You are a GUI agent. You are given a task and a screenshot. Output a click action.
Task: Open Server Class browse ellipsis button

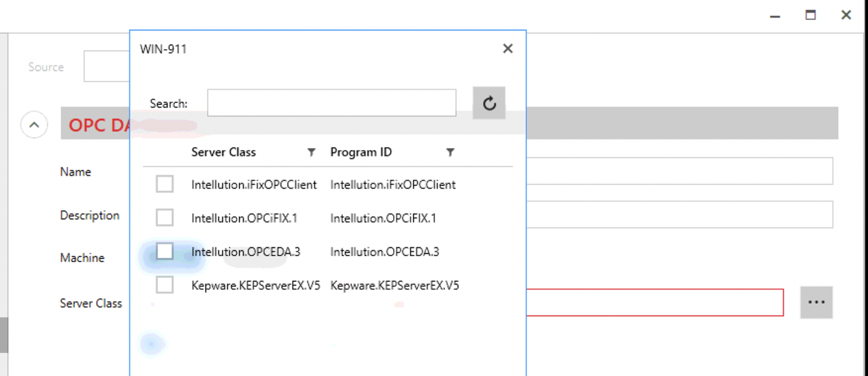[x=816, y=302]
